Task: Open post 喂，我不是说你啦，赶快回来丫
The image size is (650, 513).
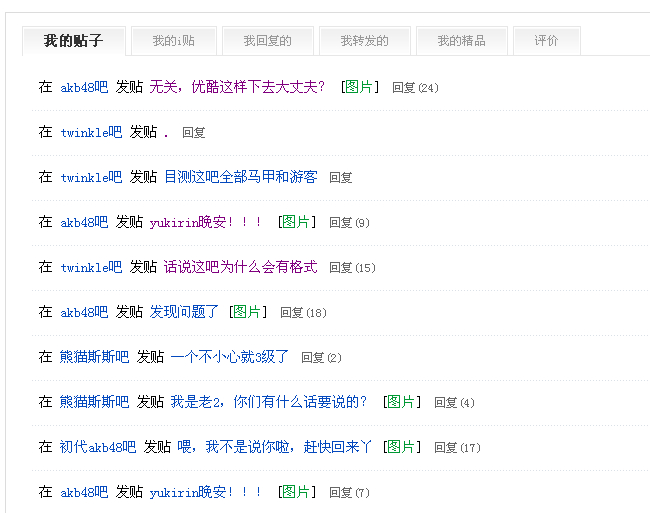Action: tap(274, 447)
